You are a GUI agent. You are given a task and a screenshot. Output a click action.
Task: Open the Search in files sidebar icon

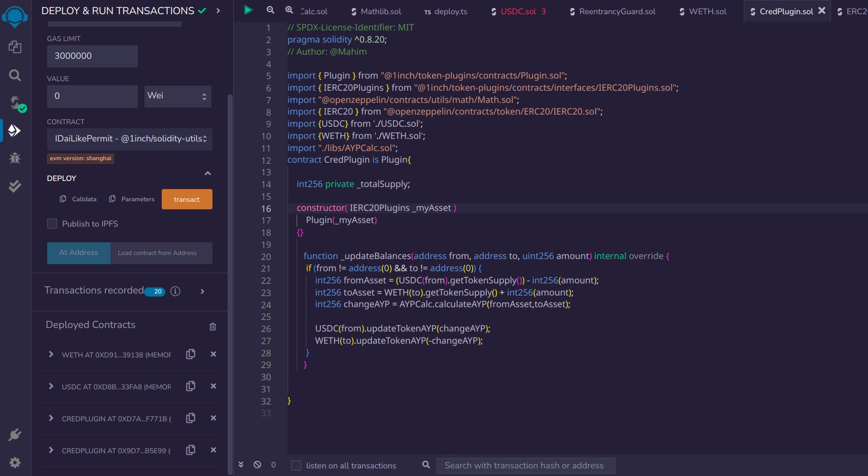pos(15,76)
